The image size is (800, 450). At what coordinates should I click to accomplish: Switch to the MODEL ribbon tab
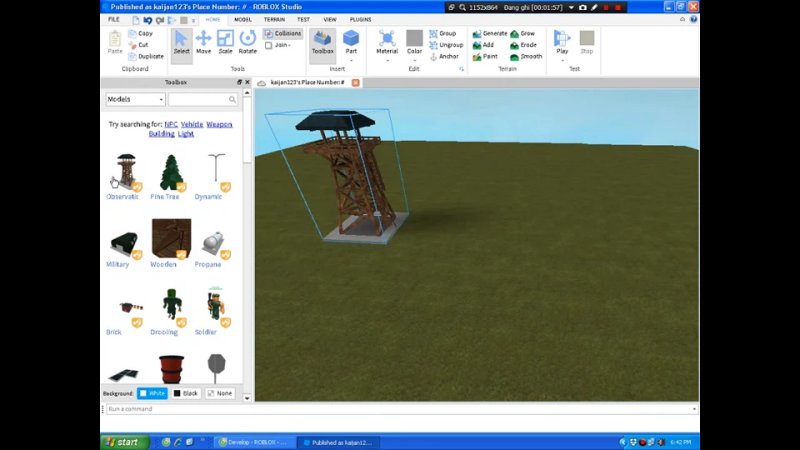[x=242, y=19]
